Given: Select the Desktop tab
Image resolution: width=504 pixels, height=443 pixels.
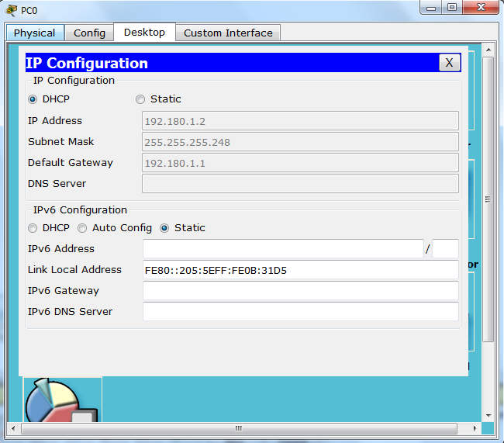Looking at the screenshot, I should pyautogui.click(x=144, y=32).
